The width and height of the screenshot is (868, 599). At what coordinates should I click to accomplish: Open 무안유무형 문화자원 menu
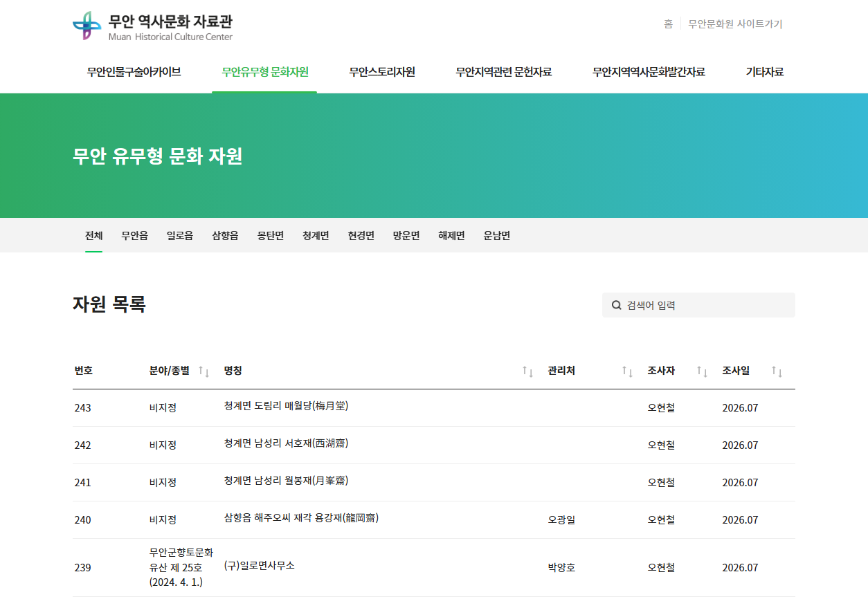[265, 72]
